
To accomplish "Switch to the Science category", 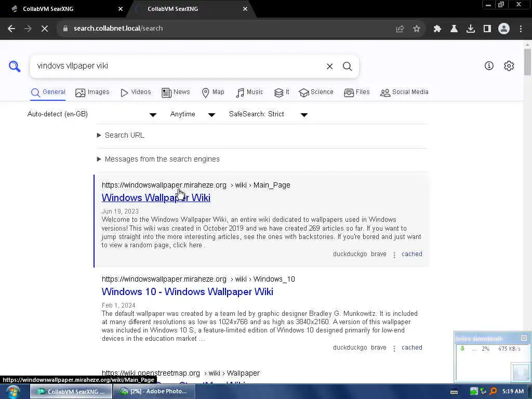I will (x=316, y=92).
